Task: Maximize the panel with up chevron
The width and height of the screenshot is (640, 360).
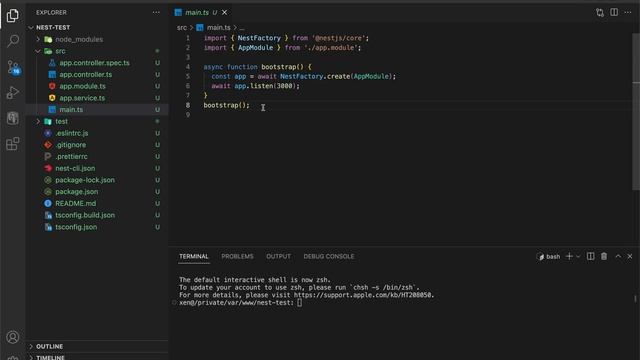Action: pos(618,256)
